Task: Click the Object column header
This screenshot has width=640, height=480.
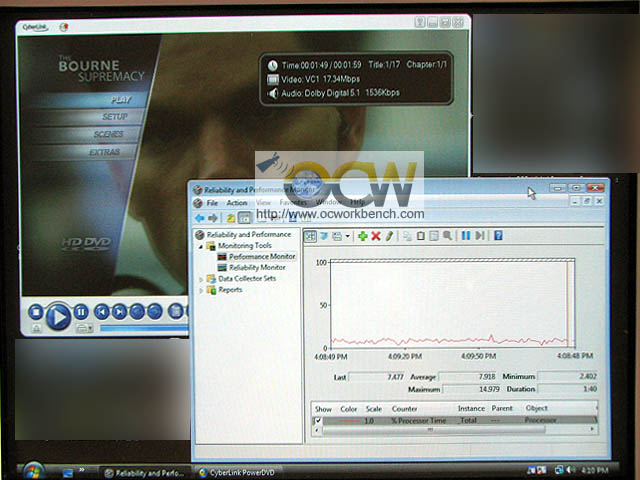Action: click(536, 408)
